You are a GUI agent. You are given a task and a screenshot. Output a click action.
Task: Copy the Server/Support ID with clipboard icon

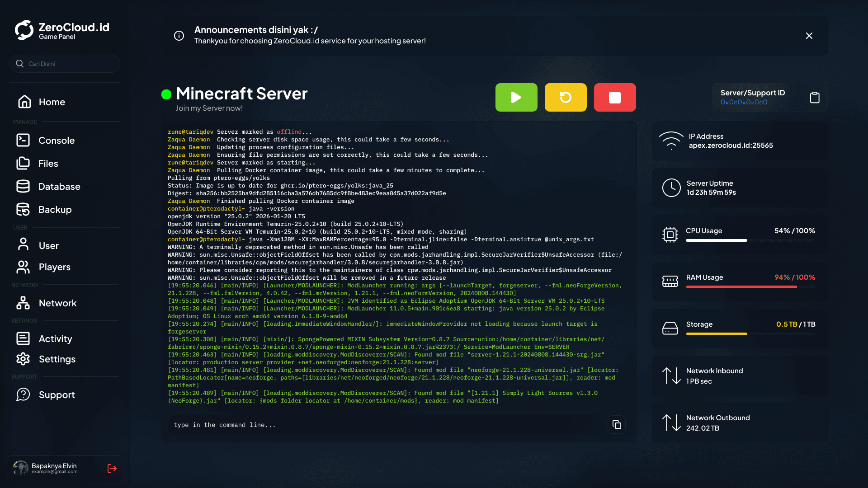[815, 98]
